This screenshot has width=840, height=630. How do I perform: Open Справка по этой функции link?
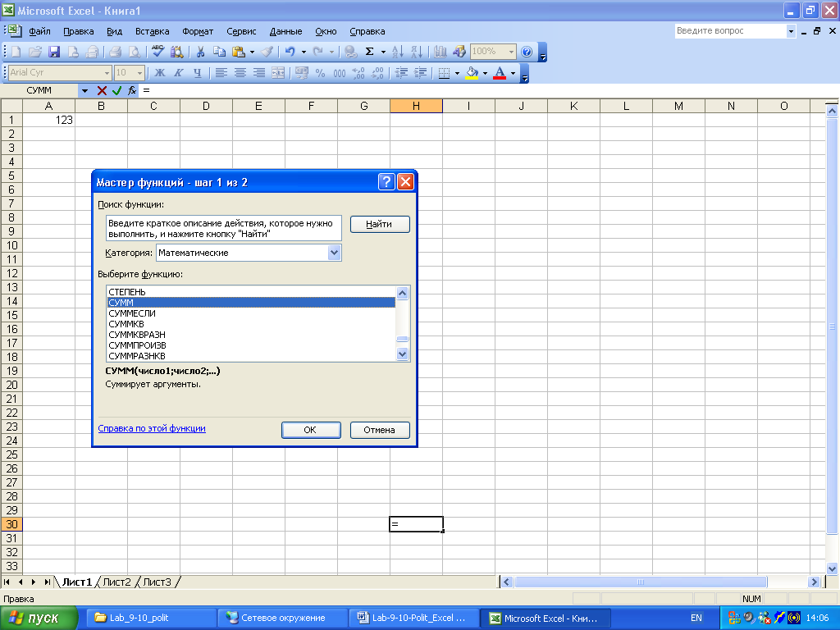tap(152, 428)
